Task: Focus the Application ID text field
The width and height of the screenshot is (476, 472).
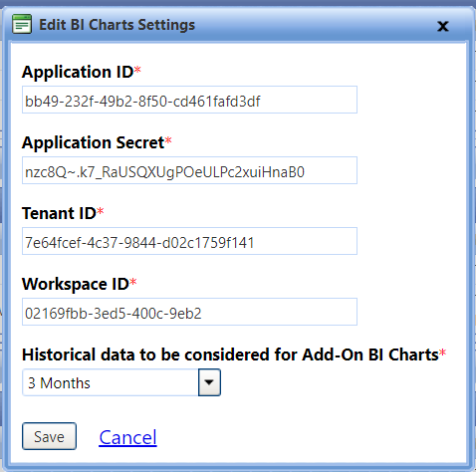Action: pos(189,100)
